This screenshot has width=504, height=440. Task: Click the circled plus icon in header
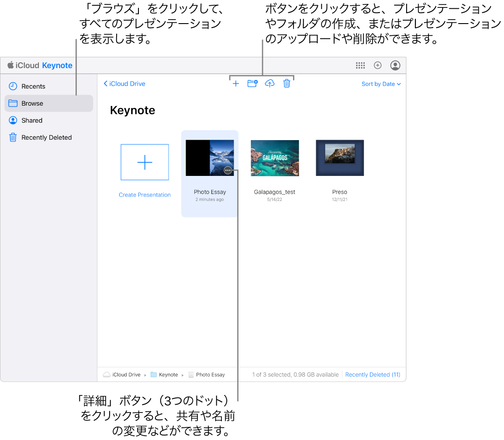377,65
